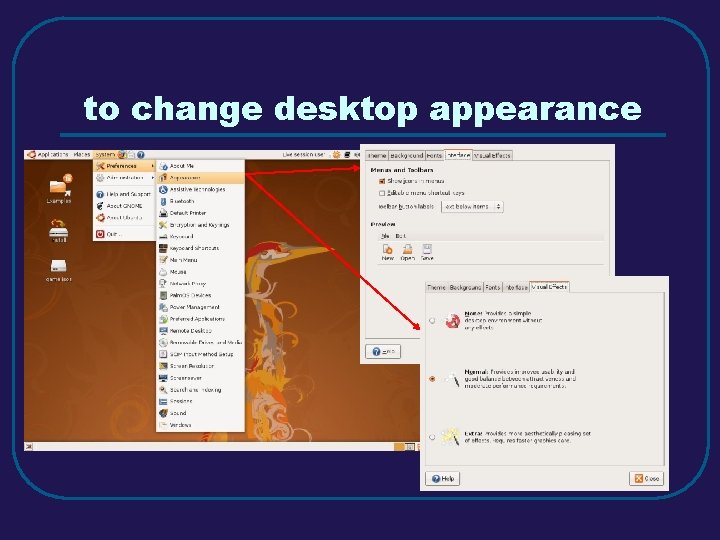Choose About GNOME in System menu
This screenshot has width=720, height=540.
coord(124,206)
